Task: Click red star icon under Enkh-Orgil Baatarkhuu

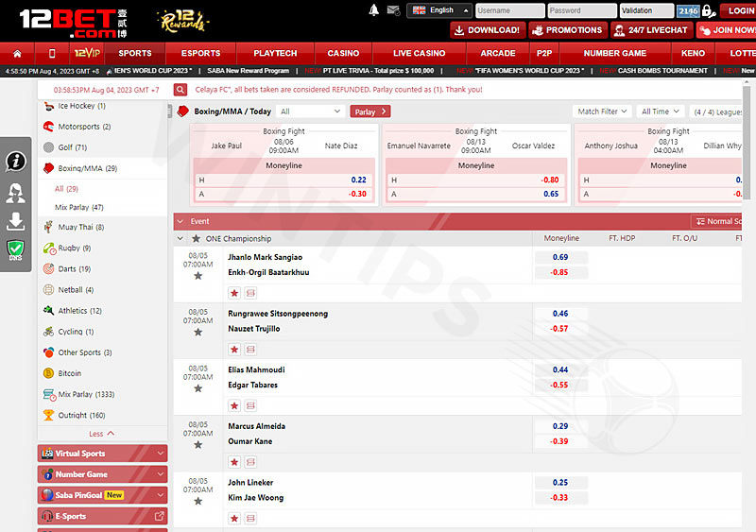Action: point(234,293)
